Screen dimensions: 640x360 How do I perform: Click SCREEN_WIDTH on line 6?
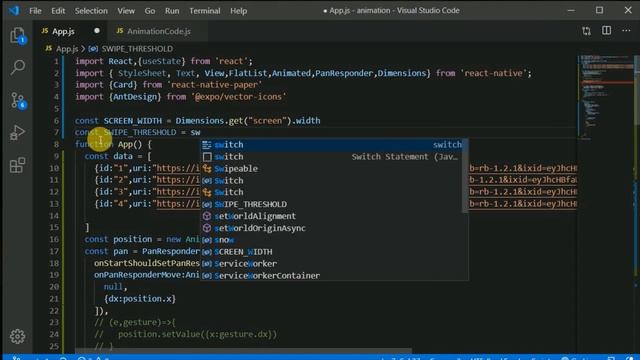pyautogui.click(x=133, y=121)
